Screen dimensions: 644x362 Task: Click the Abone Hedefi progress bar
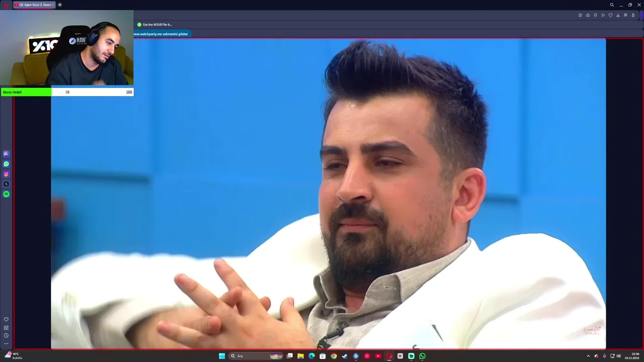pyautogui.click(x=67, y=92)
